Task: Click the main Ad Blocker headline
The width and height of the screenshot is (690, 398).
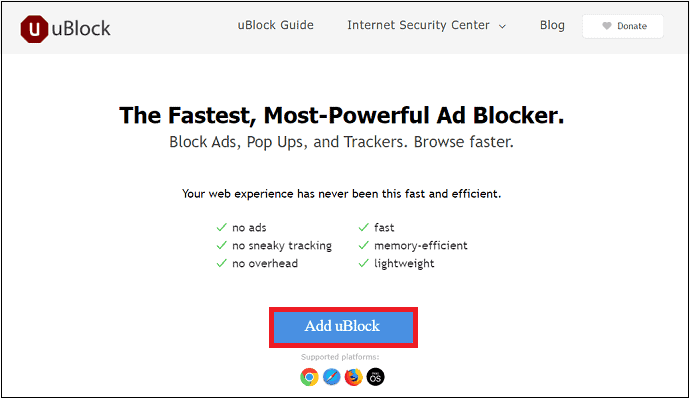Action: click(x=341, y=115)
